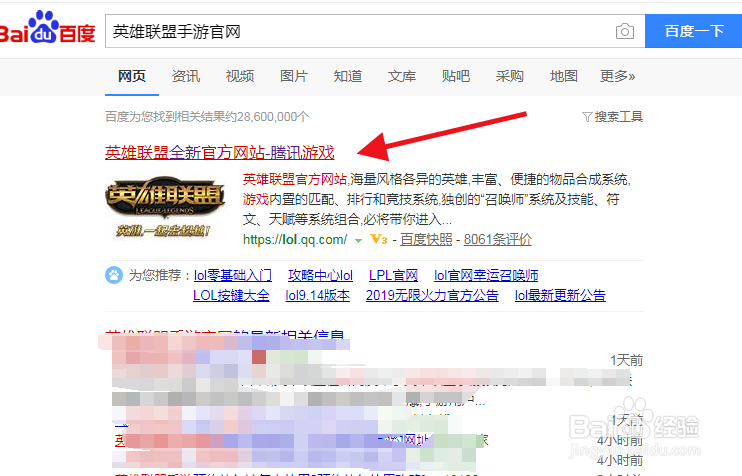Open the 知道 tab
742x476 pixels.
(348, 76)
